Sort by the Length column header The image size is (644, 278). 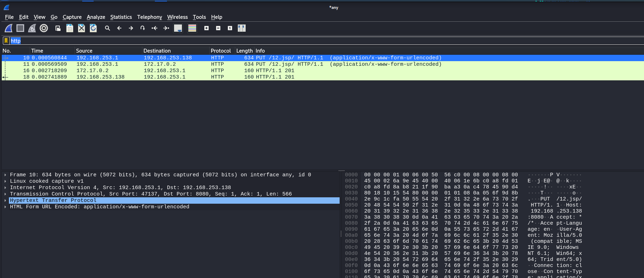pyautogui.click(x=245, y=51)
